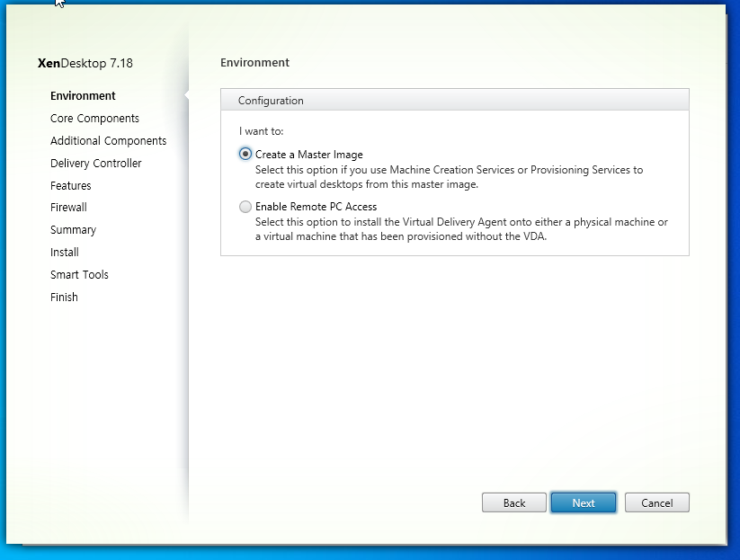Go to Finish step in sidebar
Screen dimensions: 740x560
pos(64,298)
